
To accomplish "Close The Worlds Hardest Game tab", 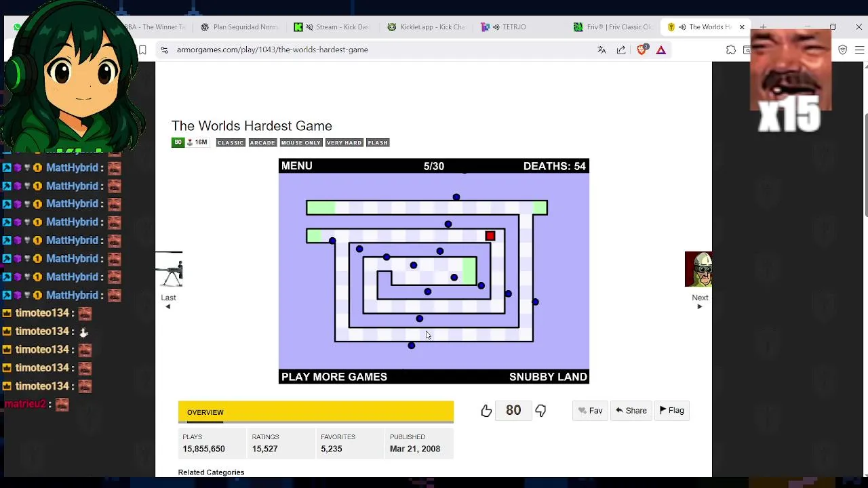I will pos(742,27).
